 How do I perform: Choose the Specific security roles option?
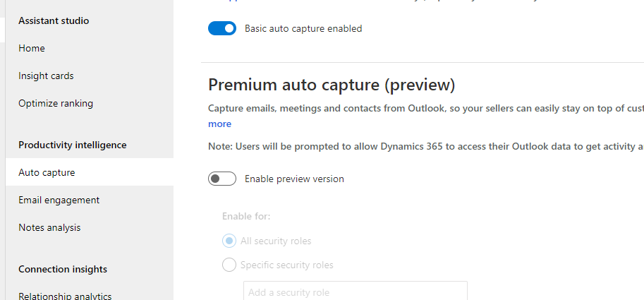(x=229, y=265)
